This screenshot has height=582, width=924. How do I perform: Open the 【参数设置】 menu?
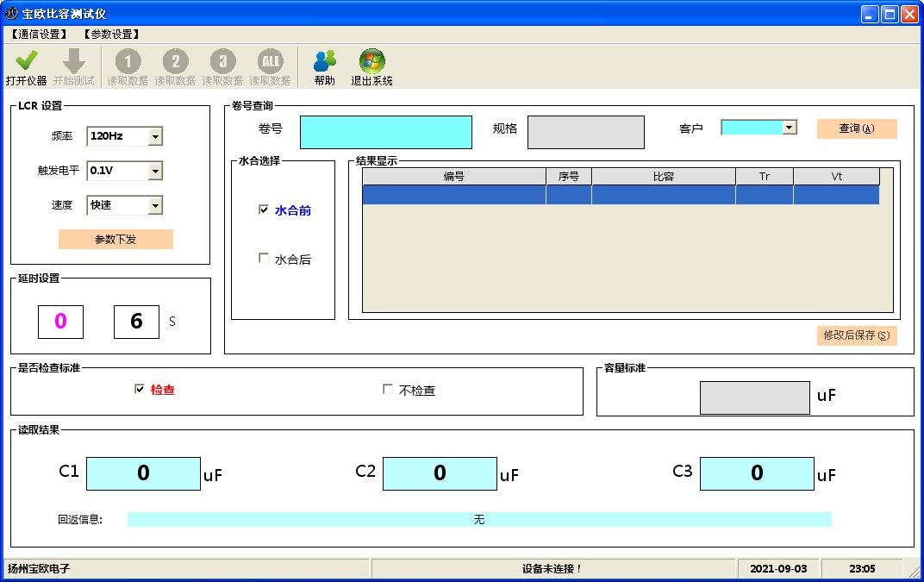tap(111, 34)
